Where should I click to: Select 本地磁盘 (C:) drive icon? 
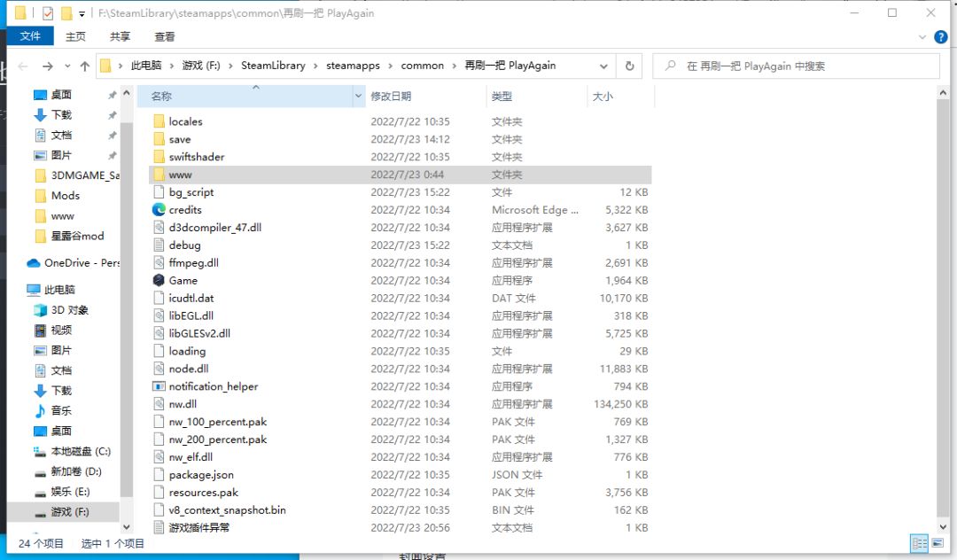pos(40,451)
